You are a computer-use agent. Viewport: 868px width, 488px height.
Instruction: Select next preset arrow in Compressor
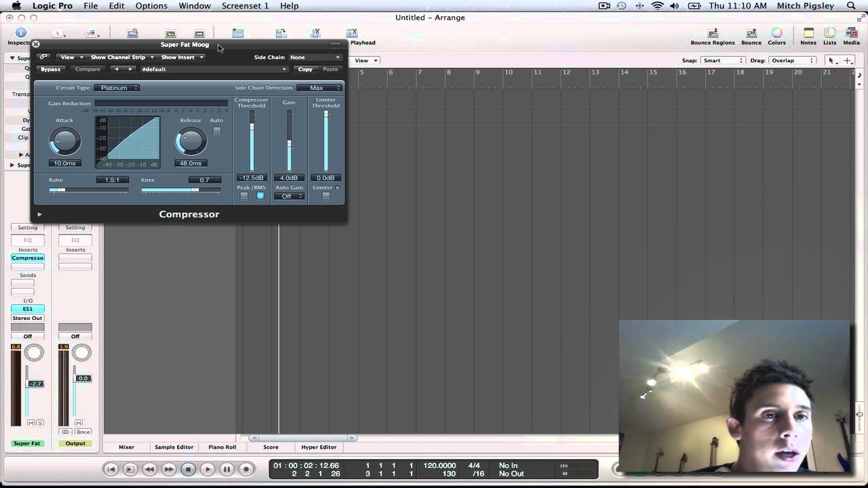(x=130, y=69)
